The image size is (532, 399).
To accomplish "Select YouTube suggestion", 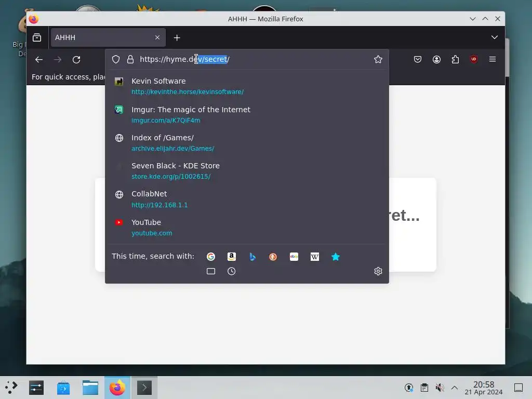I will tap(247, 228).
